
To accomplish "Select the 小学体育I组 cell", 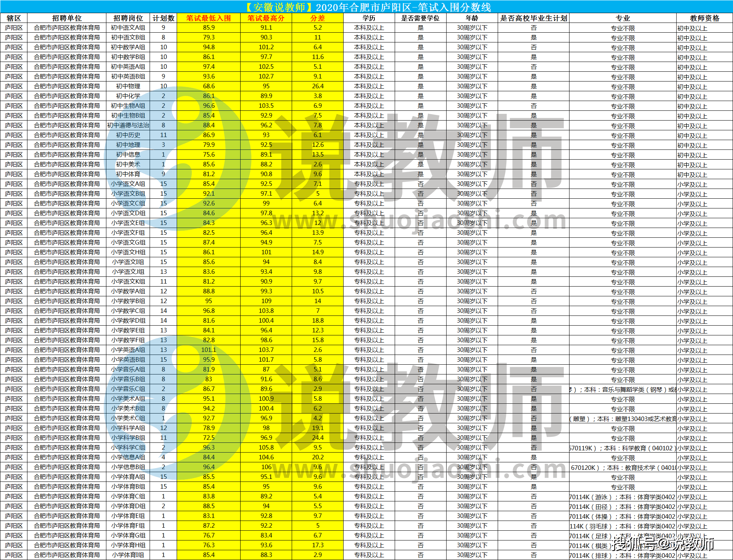I will pyautogui.click(x=128, y=555).
